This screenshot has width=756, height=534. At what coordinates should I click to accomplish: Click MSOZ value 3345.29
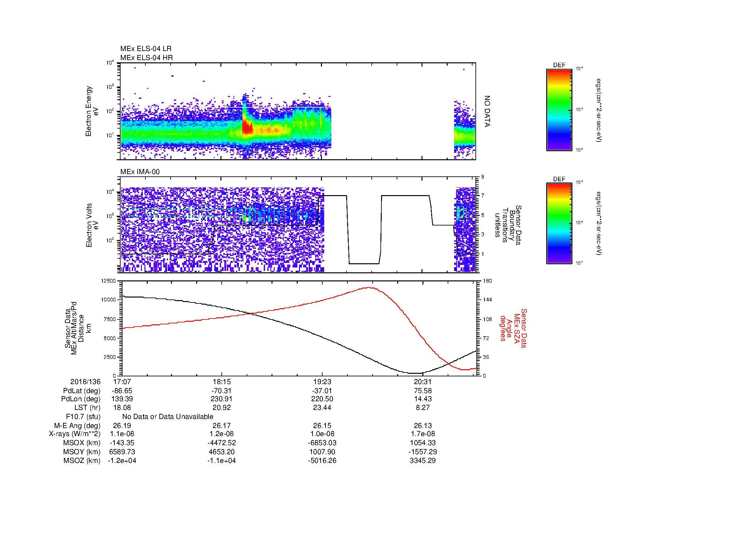click(423, 461)
